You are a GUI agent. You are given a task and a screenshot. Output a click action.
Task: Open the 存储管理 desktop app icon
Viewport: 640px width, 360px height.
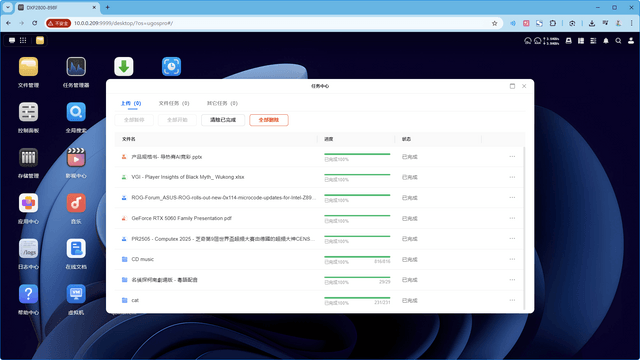[x=28, y=157]
